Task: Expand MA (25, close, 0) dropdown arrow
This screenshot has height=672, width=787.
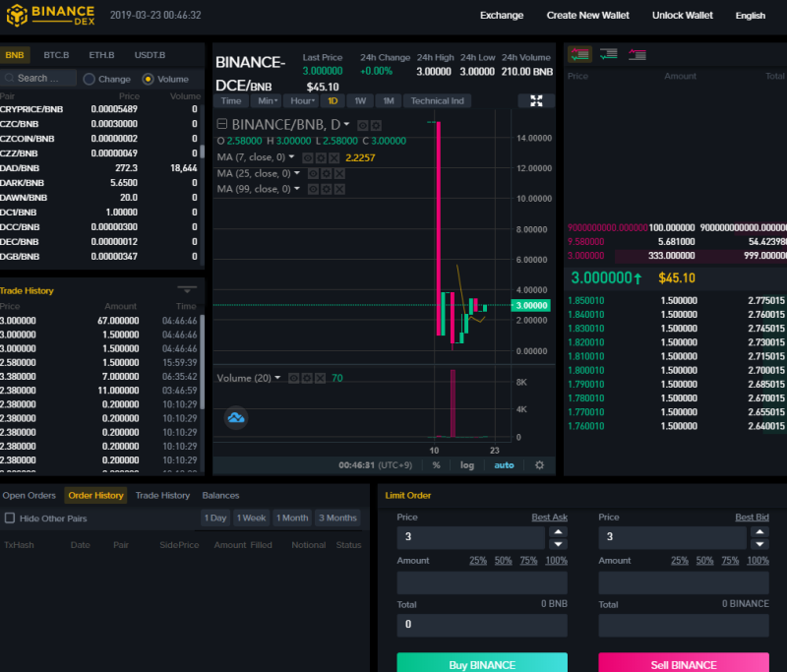Action: (x=297, y=173)
